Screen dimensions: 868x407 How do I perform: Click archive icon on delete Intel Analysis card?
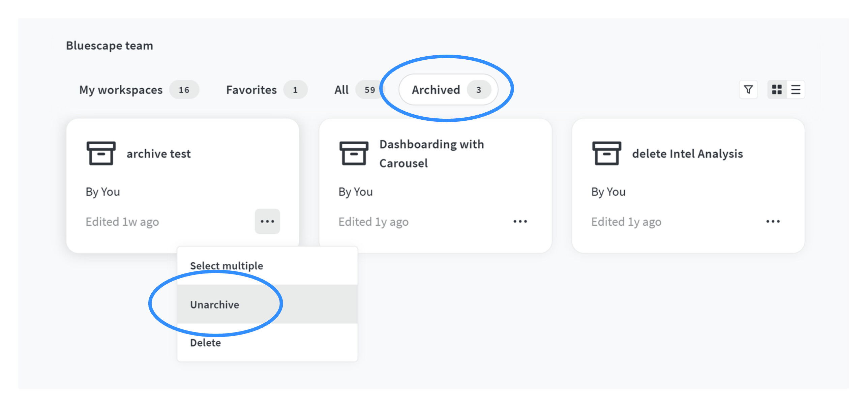606,153
